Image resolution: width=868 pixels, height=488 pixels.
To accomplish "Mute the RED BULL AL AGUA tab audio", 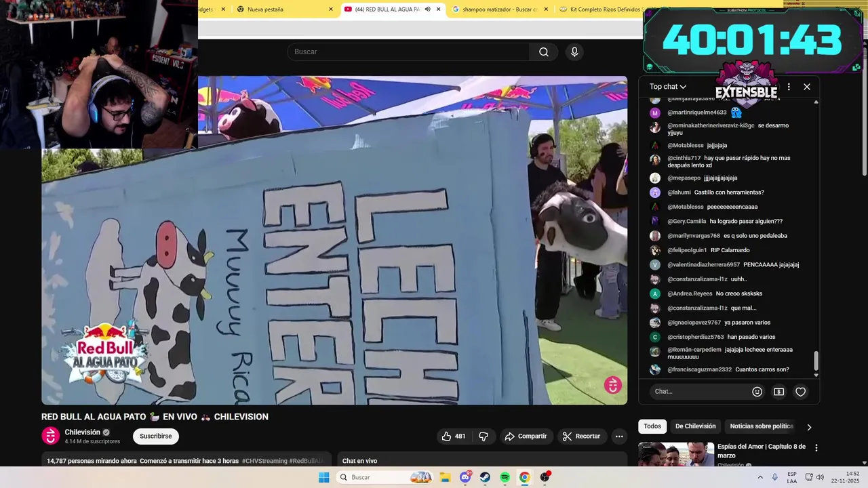I will click(x=428, y=9).
